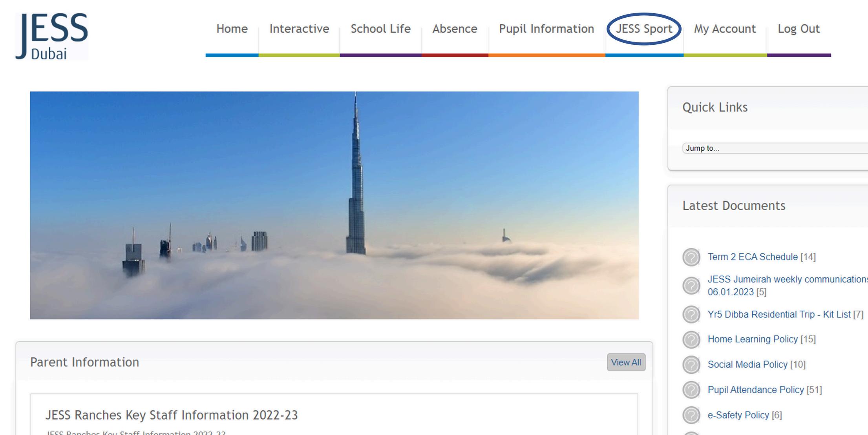Click the JESS Dubai logo
This screenshot has width=868, height=435.
[x=51, y=36]
